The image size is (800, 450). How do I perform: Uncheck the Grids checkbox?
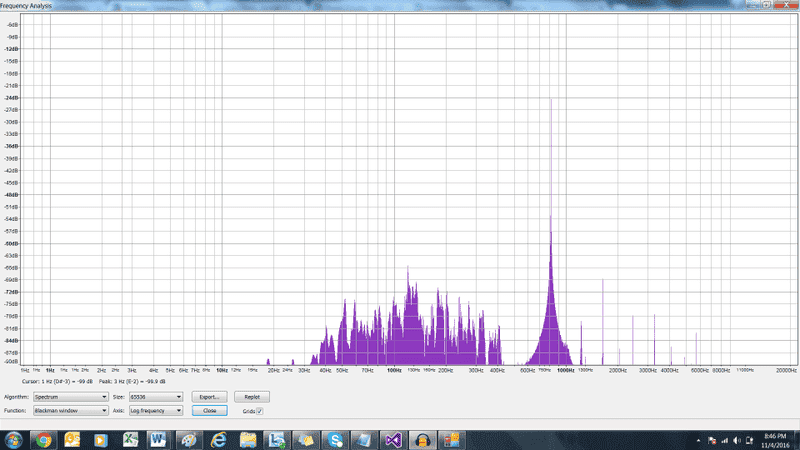(x=260, y=410)
